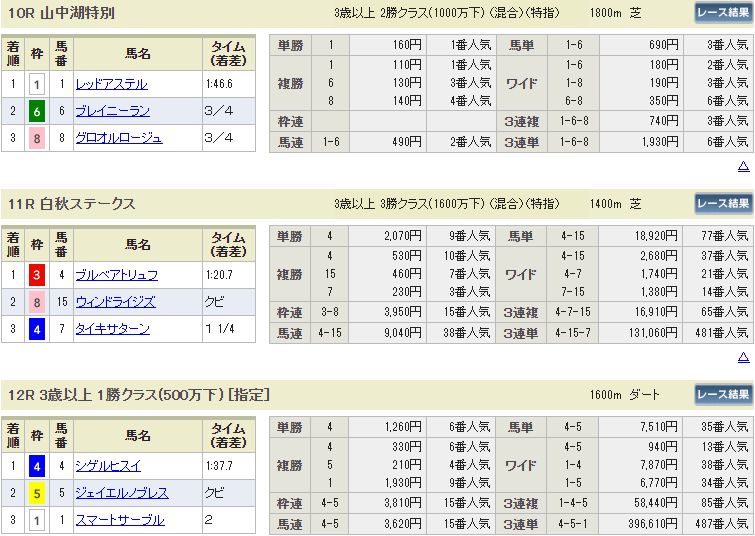Open horse link ブルベアトリュフ
Image resolution: width=755 pixels, height=536 pixels.
click(x=117, y=275)
